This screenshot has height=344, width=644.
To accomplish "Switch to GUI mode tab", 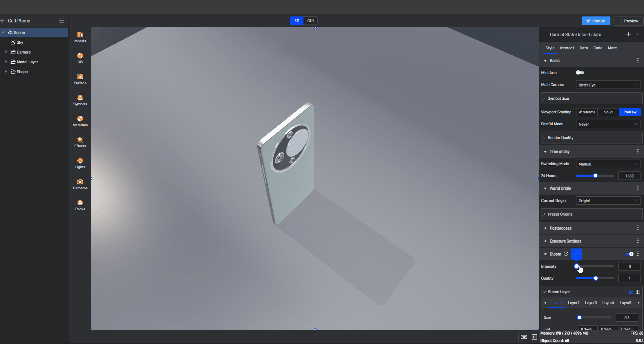I will [310, 21].
